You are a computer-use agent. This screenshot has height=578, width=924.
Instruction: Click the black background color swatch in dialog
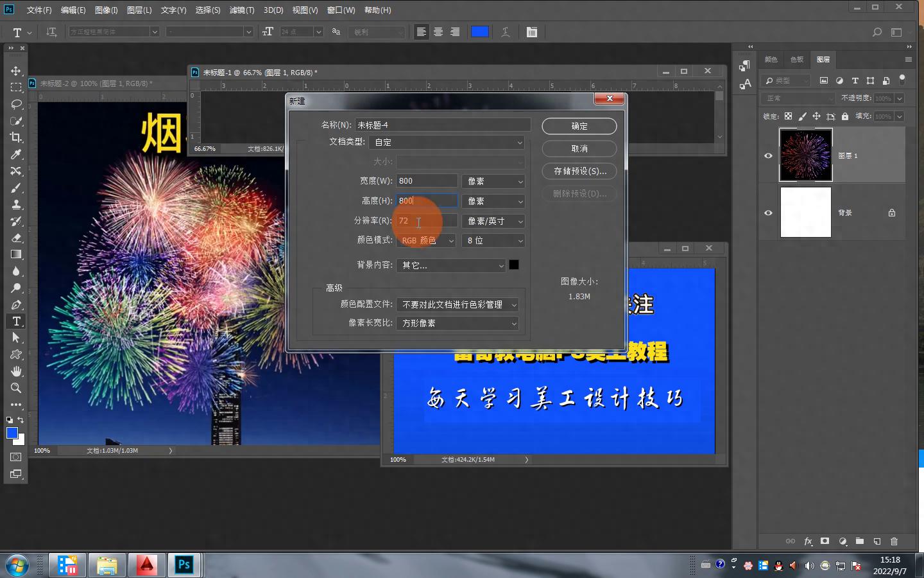pyautogui.click(x=514, y=265)
